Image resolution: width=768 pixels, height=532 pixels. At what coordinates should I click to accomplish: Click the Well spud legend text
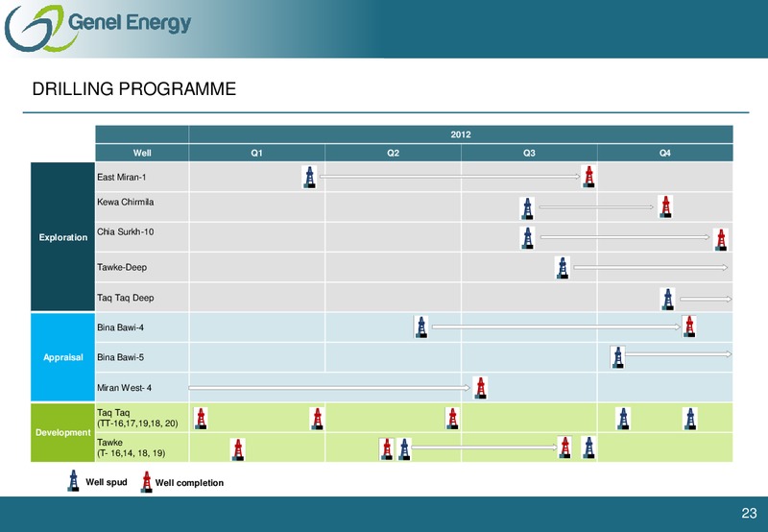[x=107, y=482]
